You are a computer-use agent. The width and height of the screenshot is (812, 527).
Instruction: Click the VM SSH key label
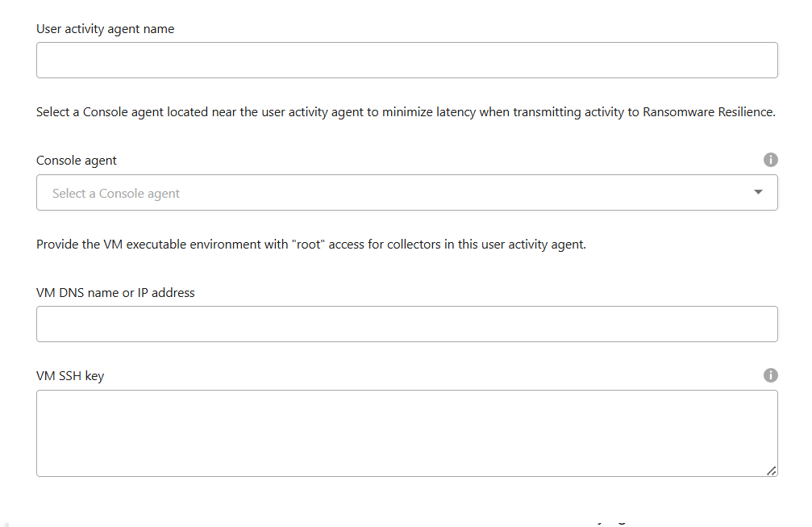[70, 376]
